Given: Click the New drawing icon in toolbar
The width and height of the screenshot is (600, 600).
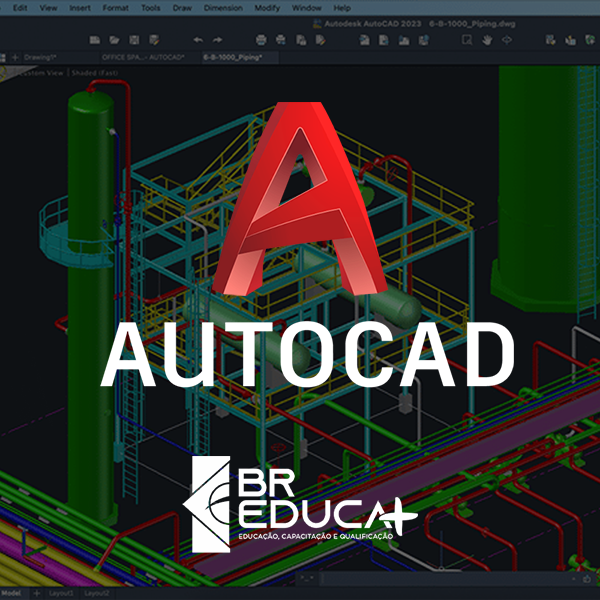Looking at the screenshot, I should click(95, 40).
